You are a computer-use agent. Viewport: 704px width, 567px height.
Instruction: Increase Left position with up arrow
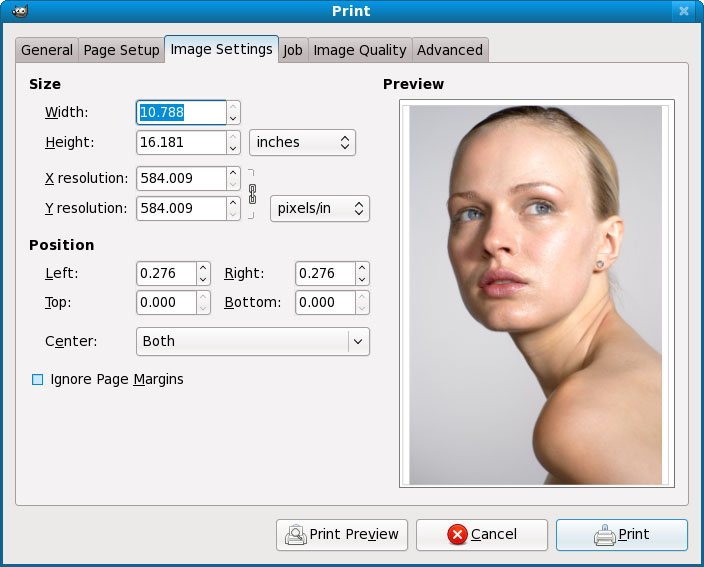pyautogui.click(x=203, y=268)
